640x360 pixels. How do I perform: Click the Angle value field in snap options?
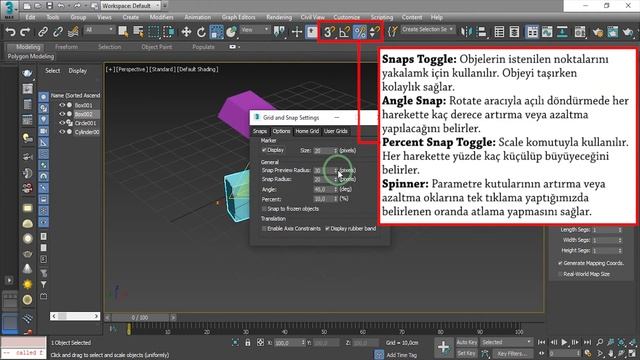323,189
